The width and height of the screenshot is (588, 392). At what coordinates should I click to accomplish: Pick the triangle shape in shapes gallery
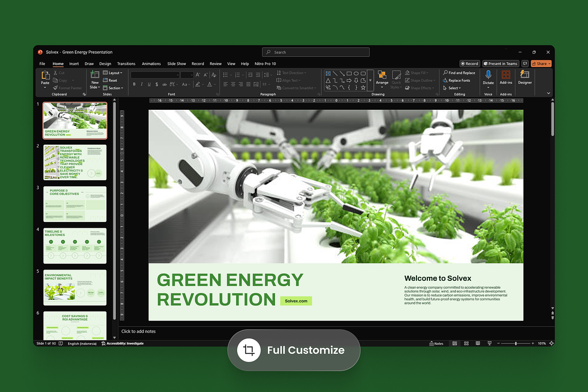[x=328, y=80]
